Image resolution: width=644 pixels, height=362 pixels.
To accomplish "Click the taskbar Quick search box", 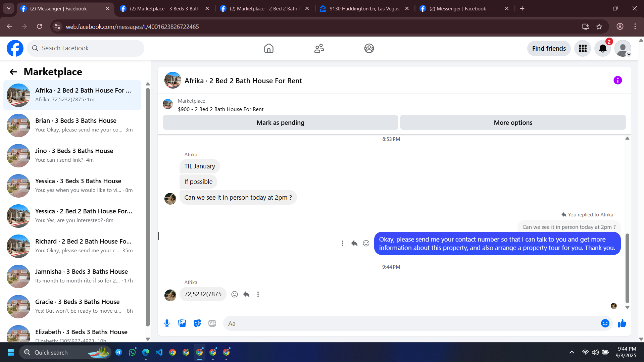I will coord(65,352).
